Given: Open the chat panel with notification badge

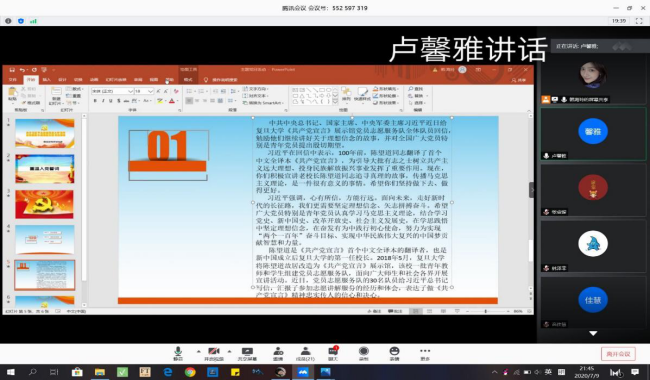Looking at the screenshot, I should click(333, 353).
